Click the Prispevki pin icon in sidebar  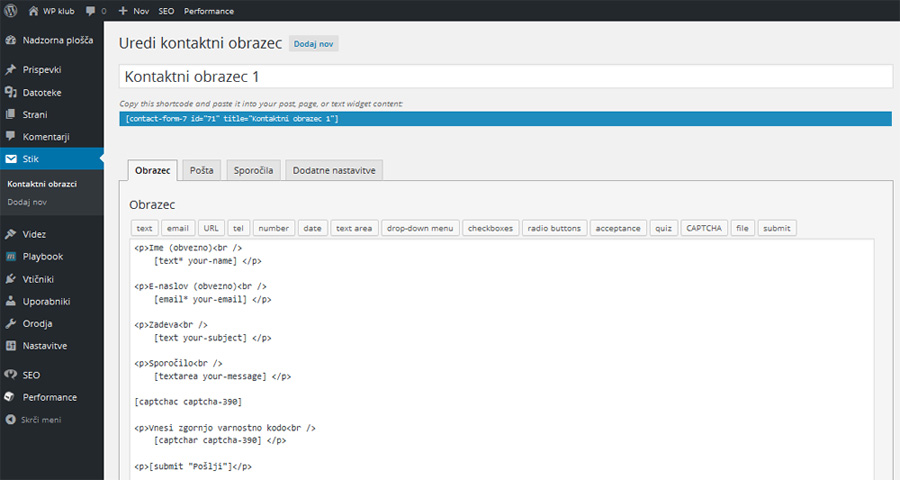pyautogui.click(x=10, y=70)
